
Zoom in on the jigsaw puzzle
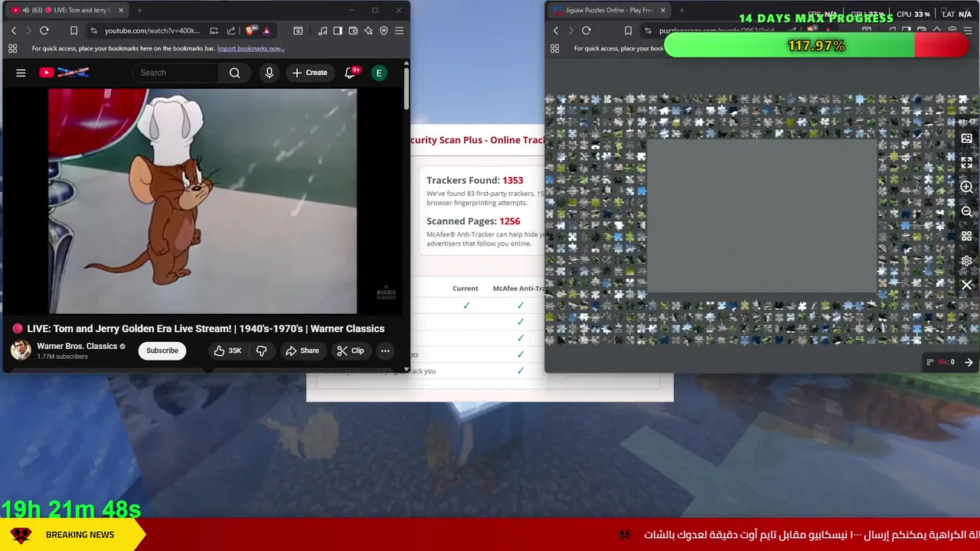click(x=966, y=187)
